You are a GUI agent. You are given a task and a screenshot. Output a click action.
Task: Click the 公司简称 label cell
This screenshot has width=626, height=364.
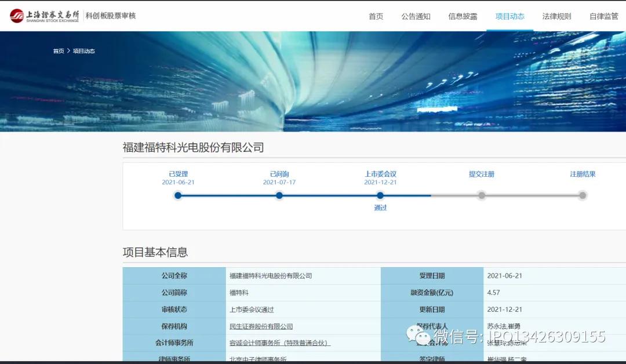174,293
